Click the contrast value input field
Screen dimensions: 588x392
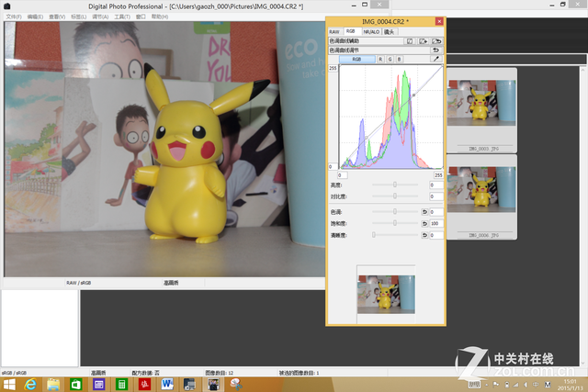pyautogui.click(x=436, y=196)
